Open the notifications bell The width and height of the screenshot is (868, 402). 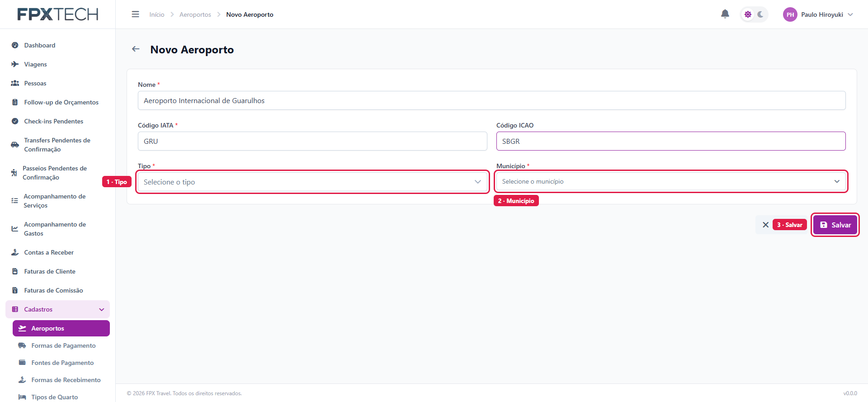click(x=725, y=14)
